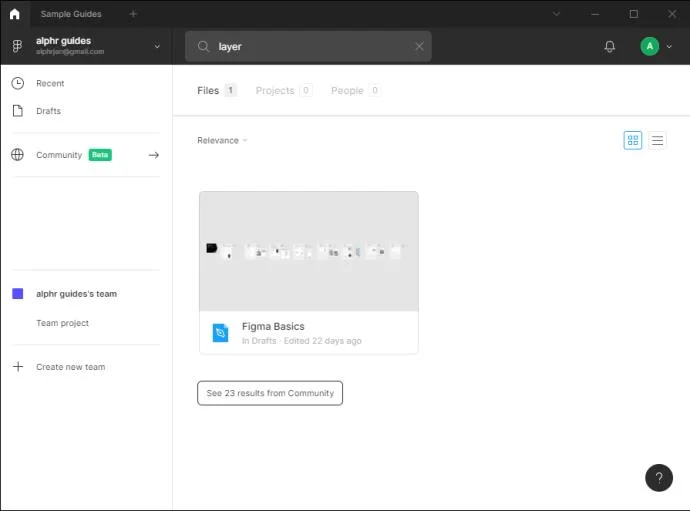690x511 pixels.
Task: Expand the alphr guides workspace dropdown chevron
Action: [157, 46]
